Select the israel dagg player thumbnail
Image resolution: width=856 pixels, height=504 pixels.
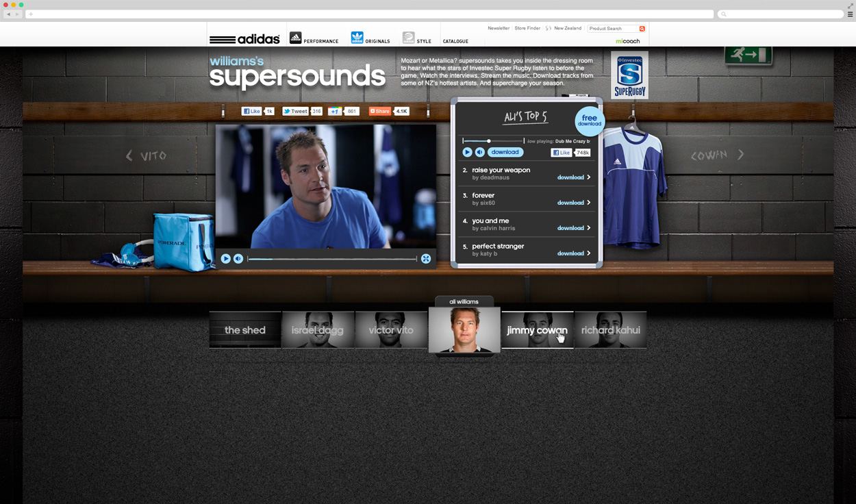pos(318,330)
